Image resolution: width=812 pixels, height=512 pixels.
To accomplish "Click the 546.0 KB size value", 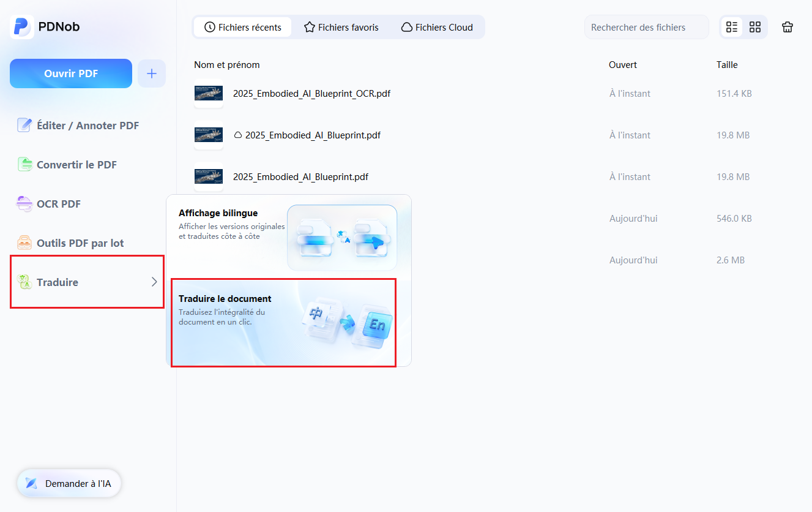I will pos(734,219).
